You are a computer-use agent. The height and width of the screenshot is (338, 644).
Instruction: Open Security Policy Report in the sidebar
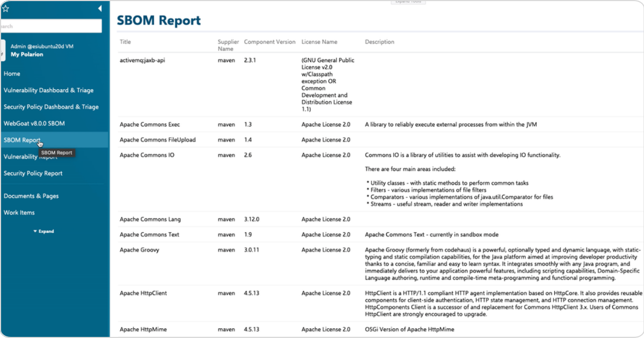tap(33, 173)
